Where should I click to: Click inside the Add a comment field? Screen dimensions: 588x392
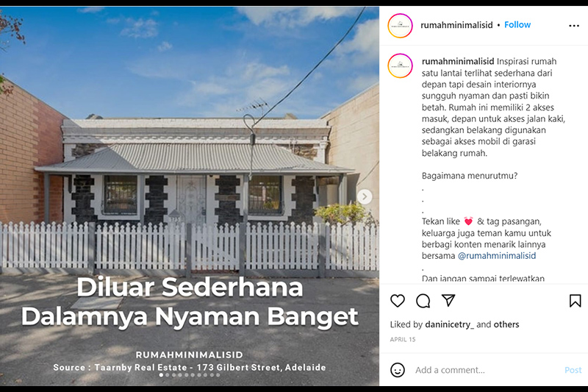click(487, 370)
